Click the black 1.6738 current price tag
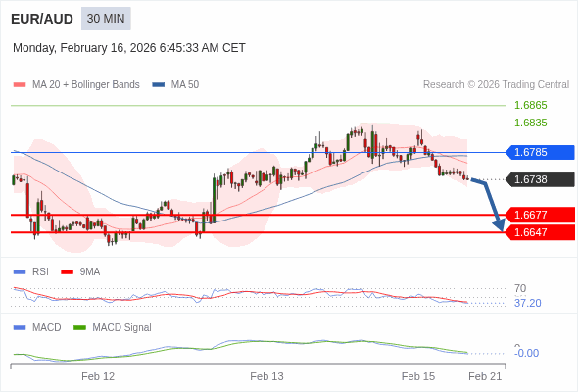578x392 pixels. [x=540, y=179]
